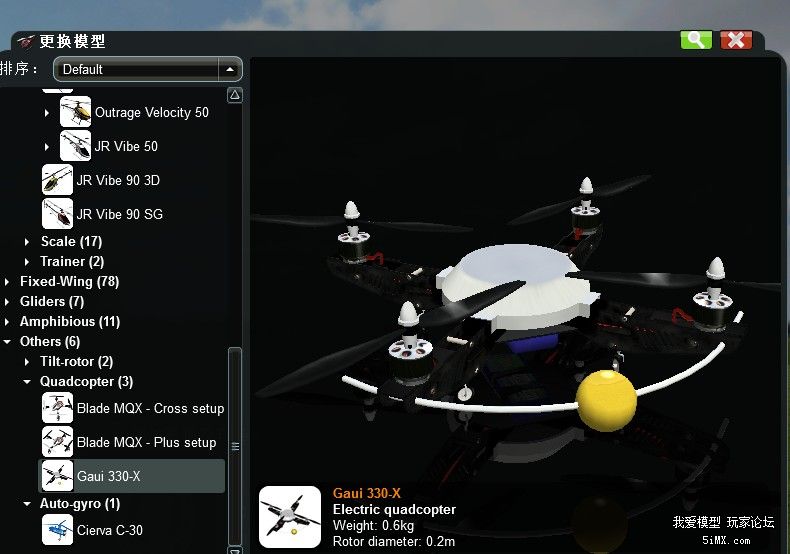Select the Others (6) category label
The image size is (790, 554).
(x=50, y=341)
